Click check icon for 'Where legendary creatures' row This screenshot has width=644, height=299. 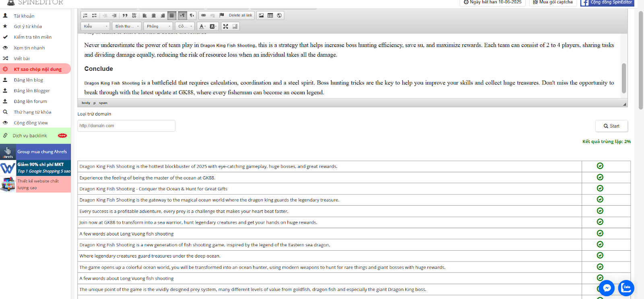pyautogui.click(x=600, y=255)
